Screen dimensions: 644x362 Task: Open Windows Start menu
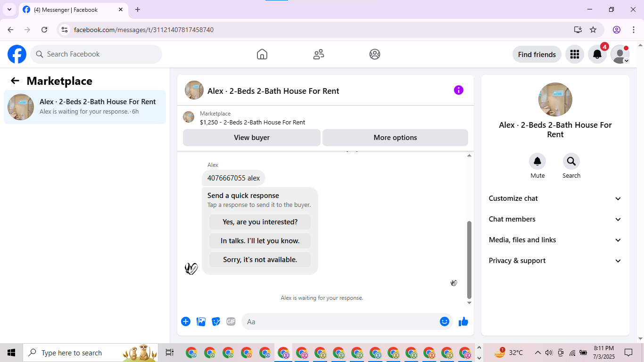coord(11,353)
